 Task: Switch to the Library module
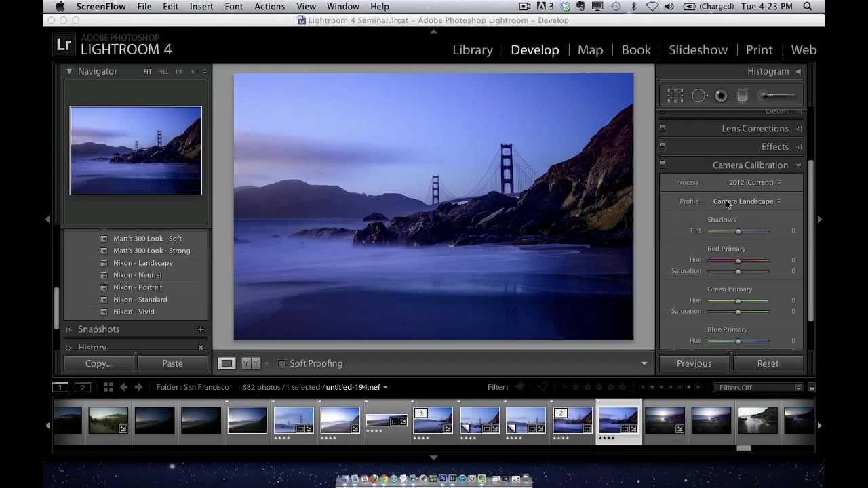click(473, 49)
